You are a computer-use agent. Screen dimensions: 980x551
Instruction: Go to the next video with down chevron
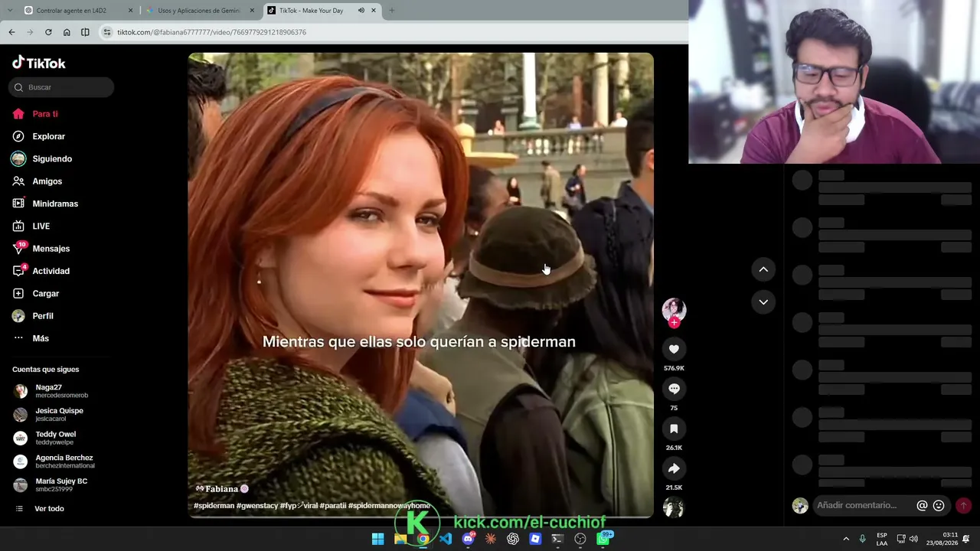point(763,302)
